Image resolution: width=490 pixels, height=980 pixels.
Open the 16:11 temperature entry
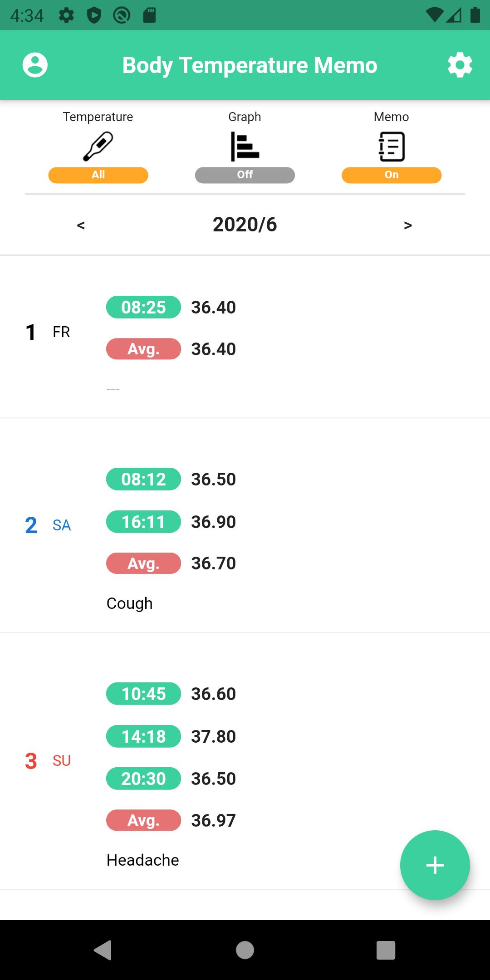click(x=171, y=522)
